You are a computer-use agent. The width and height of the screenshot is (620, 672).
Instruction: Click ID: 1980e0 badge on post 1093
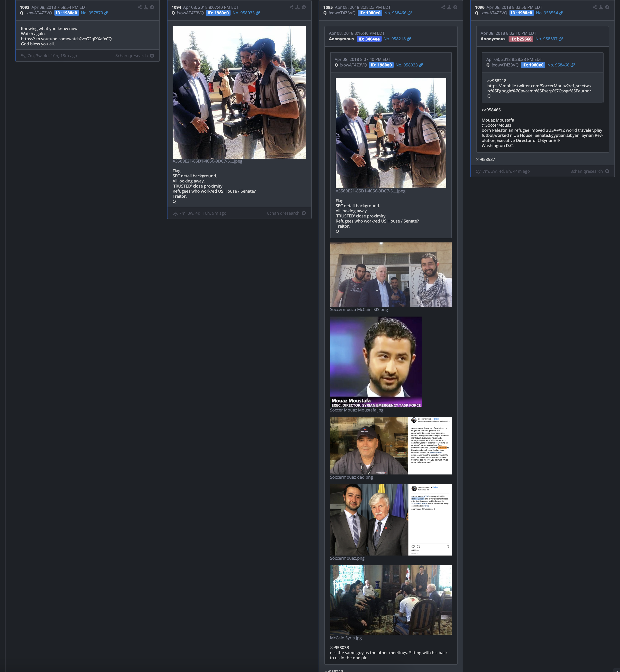(66, 13)
